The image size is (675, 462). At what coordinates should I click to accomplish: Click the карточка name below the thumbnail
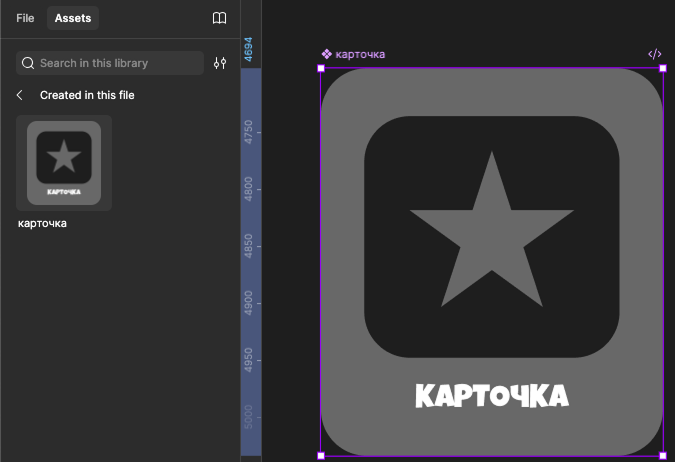coord(43,223)
